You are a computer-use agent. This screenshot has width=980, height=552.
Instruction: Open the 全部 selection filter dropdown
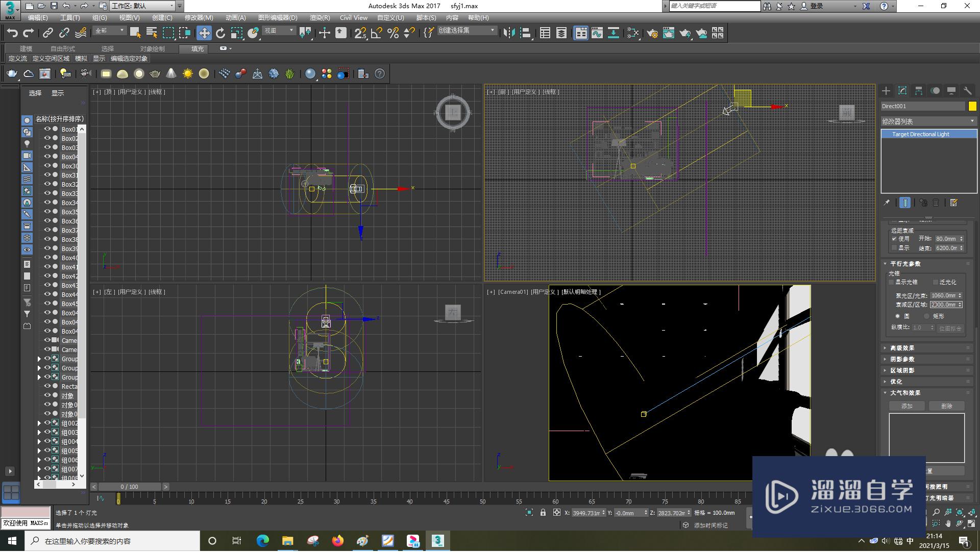(110, 31)
